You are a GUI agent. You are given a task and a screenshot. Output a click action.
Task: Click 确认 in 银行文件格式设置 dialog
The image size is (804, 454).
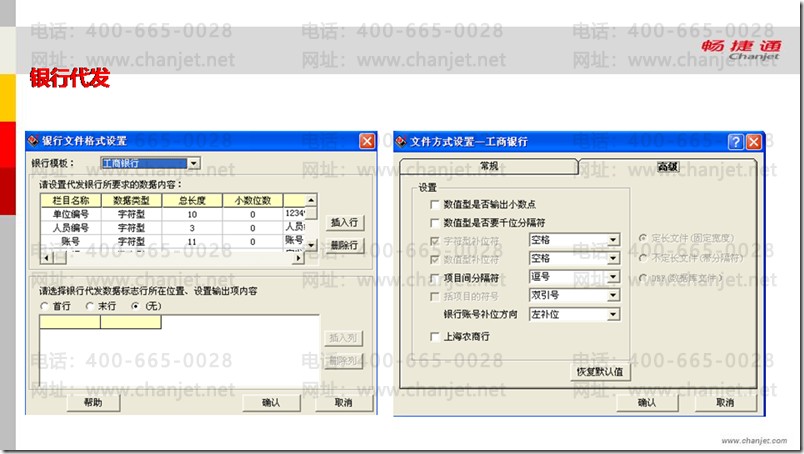coord(271,403)
